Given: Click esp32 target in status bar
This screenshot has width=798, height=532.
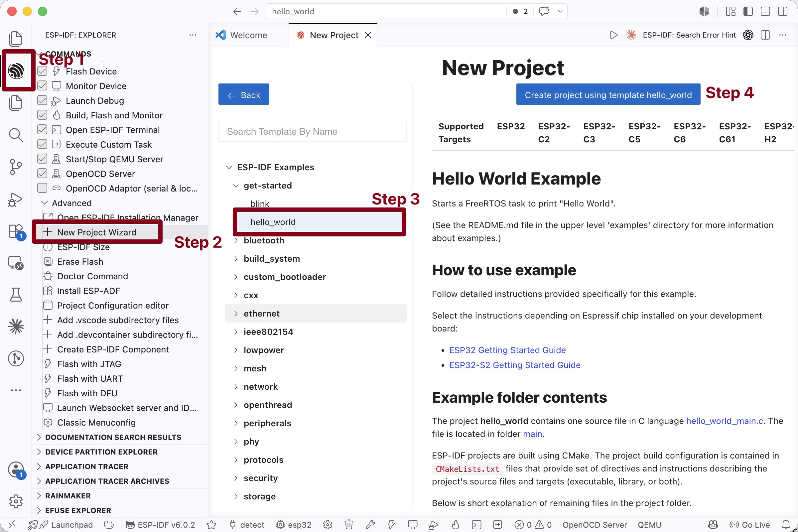Looking at the screenshot, I should click(294, 525).
